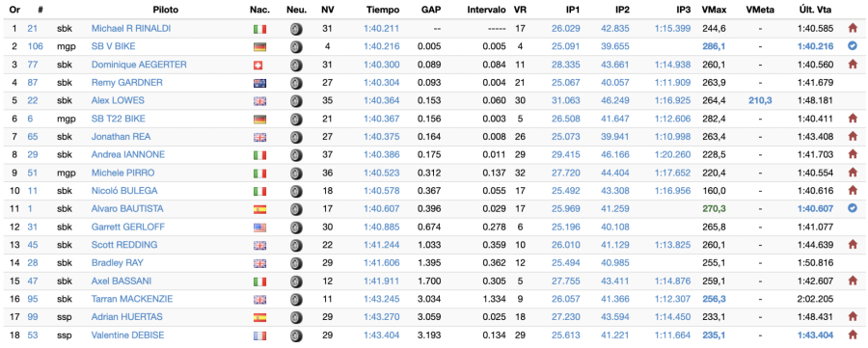Open rider link Alex LOWES

(118, 100)
